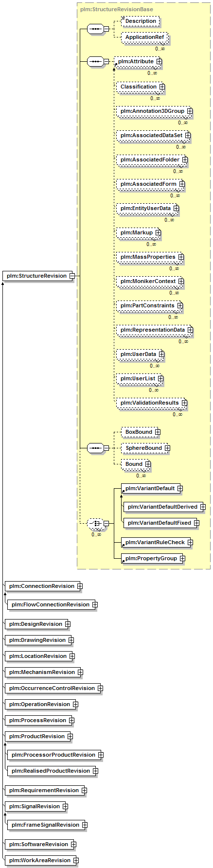Viewport: 213px width, 868px height.
Task: Expand the plm:MassProperties node
Action: 181,257
